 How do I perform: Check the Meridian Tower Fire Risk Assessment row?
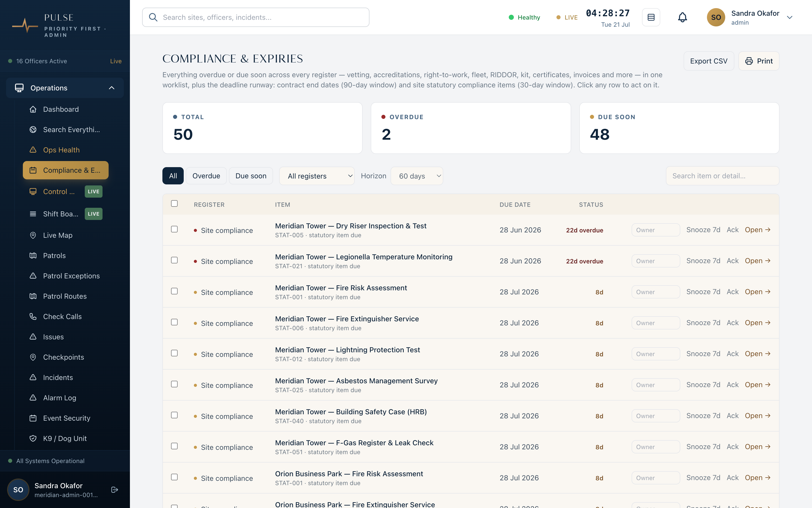[x=174, y=291]
